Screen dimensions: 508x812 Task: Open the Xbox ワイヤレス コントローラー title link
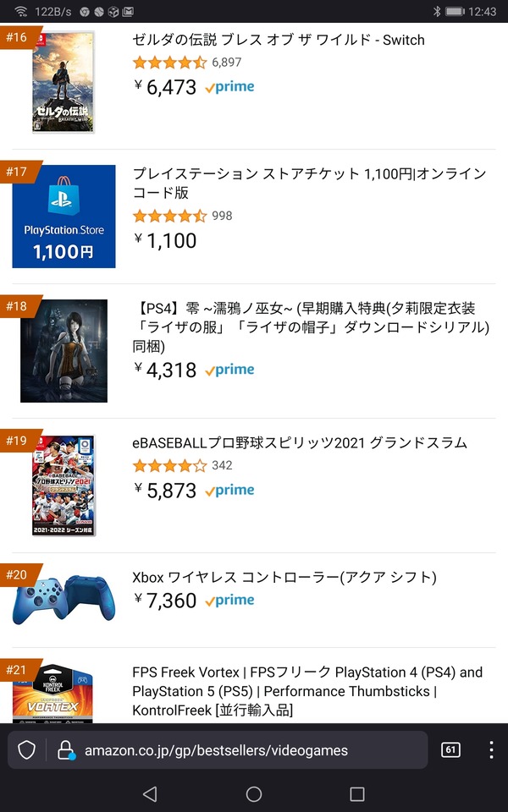click(284, 577)
